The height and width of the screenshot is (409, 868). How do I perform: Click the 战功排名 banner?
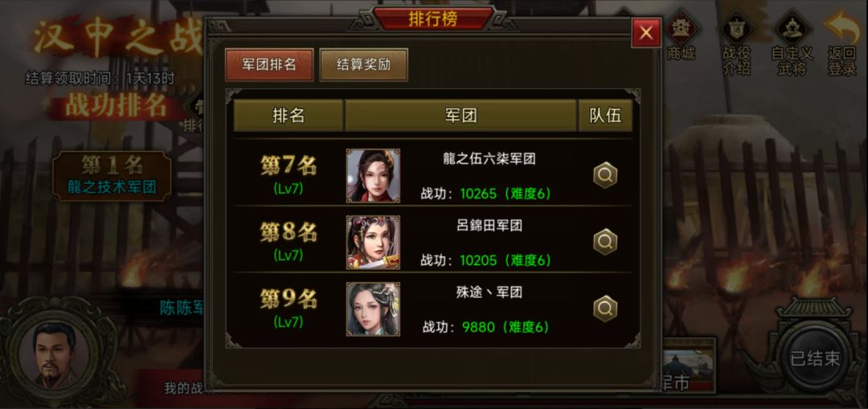pos(117,106)
